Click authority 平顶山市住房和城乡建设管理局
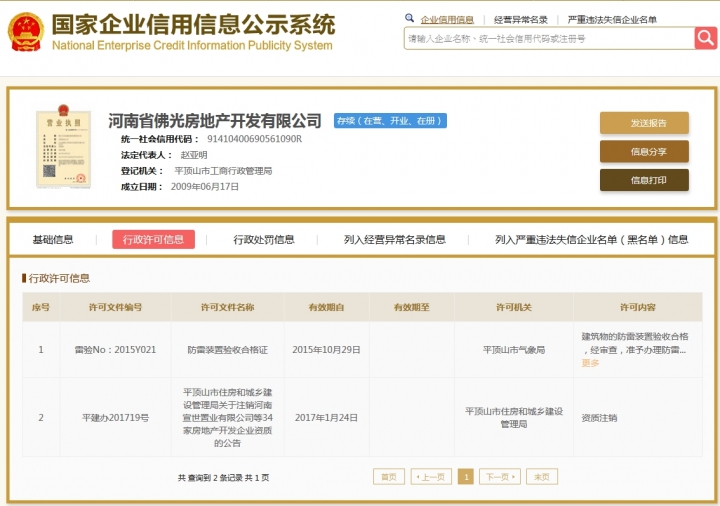 (514, 417)
